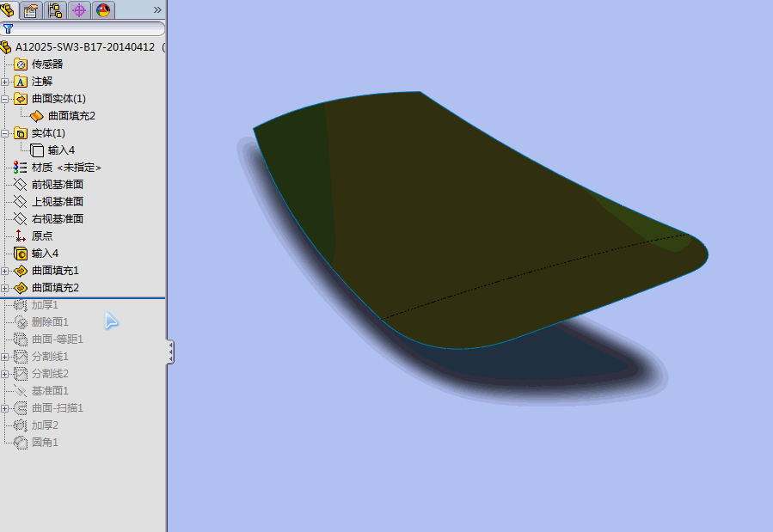Viewport: 773px width, 532px height.
Task: Select the 基准面1 label
Action: (x=50, y=391)
